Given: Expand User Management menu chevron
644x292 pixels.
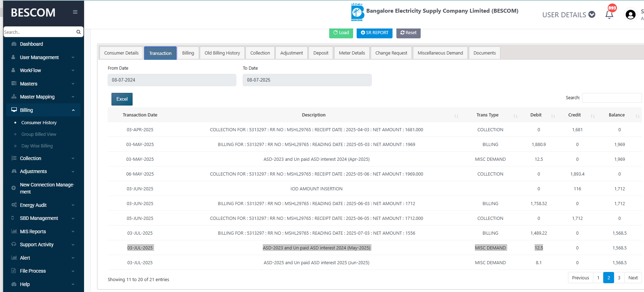Looking at the screenshot, I should click(x=73, y=57).
